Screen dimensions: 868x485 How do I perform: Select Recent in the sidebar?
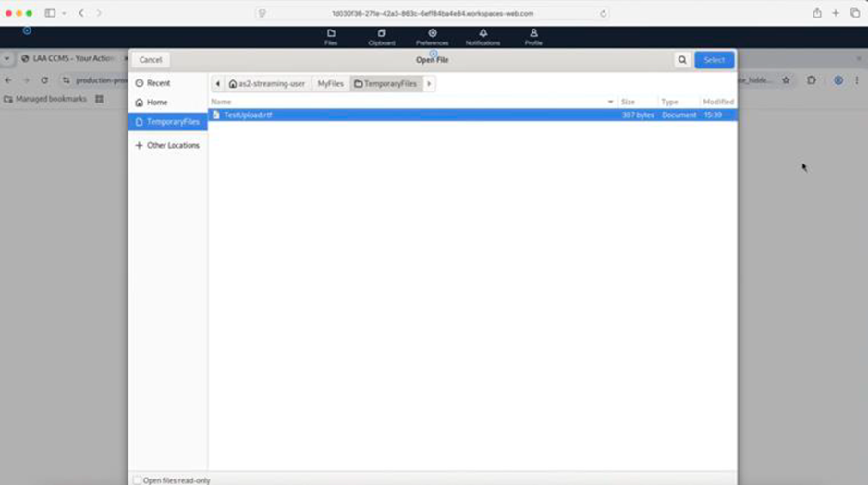point(158,83)
